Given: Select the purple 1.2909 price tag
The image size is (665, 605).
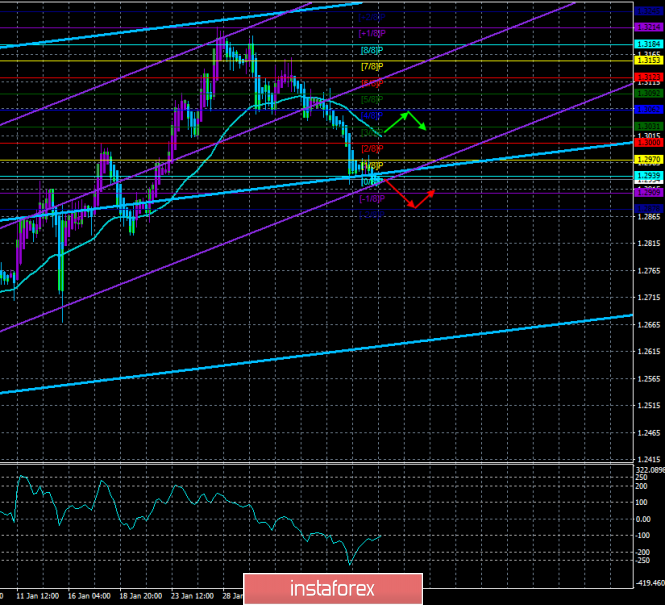Looking at the screenshot, I should 648,192.
